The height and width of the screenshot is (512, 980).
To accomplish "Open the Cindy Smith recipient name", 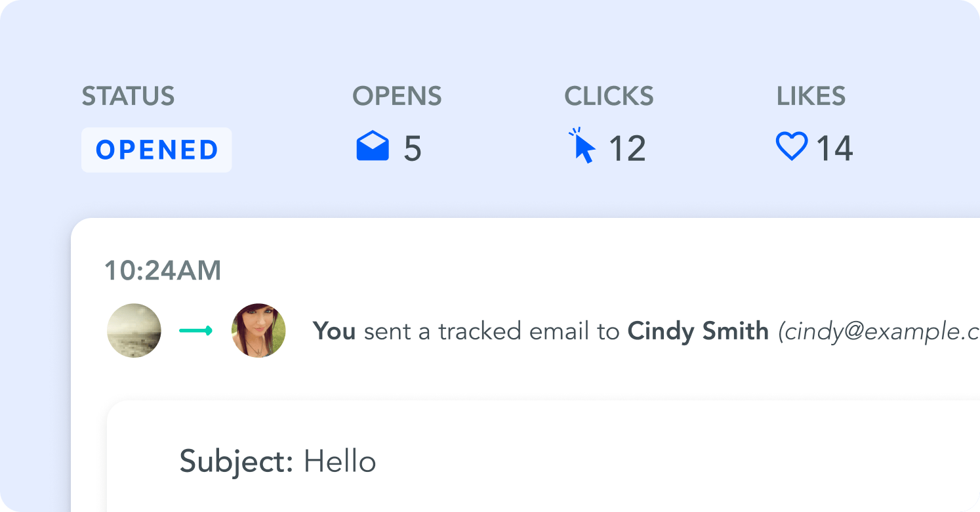I will pyautogui.click(x=698, y=331).
